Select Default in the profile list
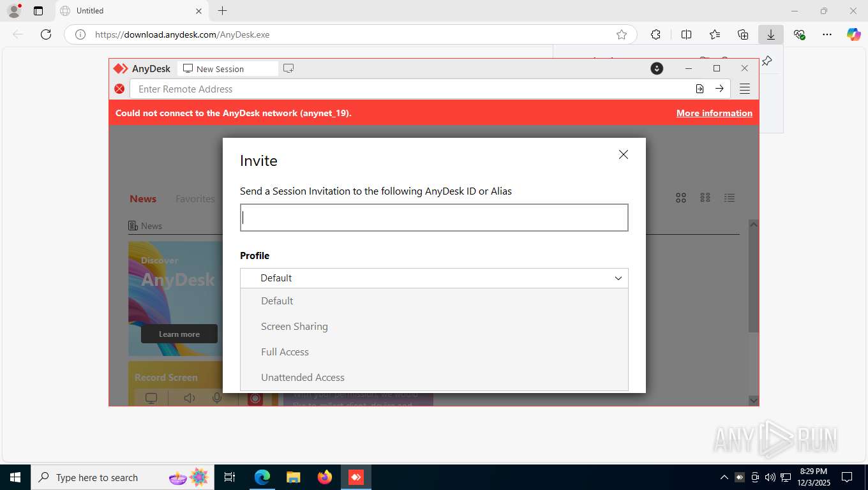 434,301
